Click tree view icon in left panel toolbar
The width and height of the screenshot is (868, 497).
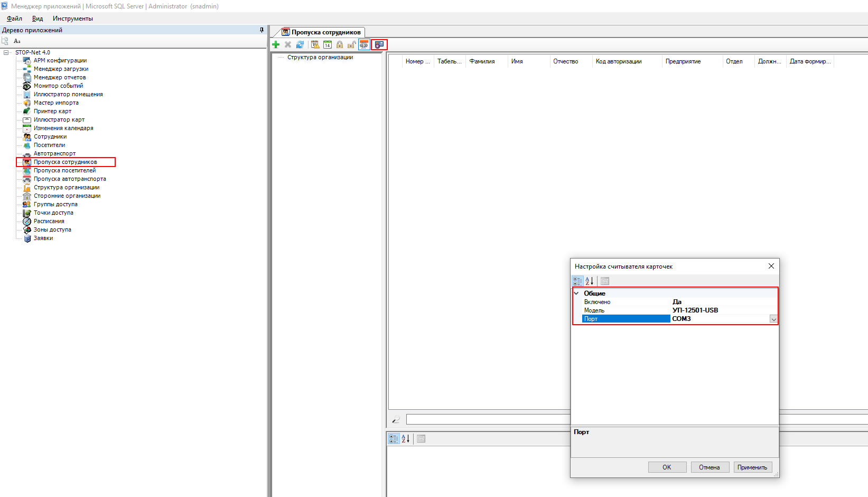click(5, 41)
